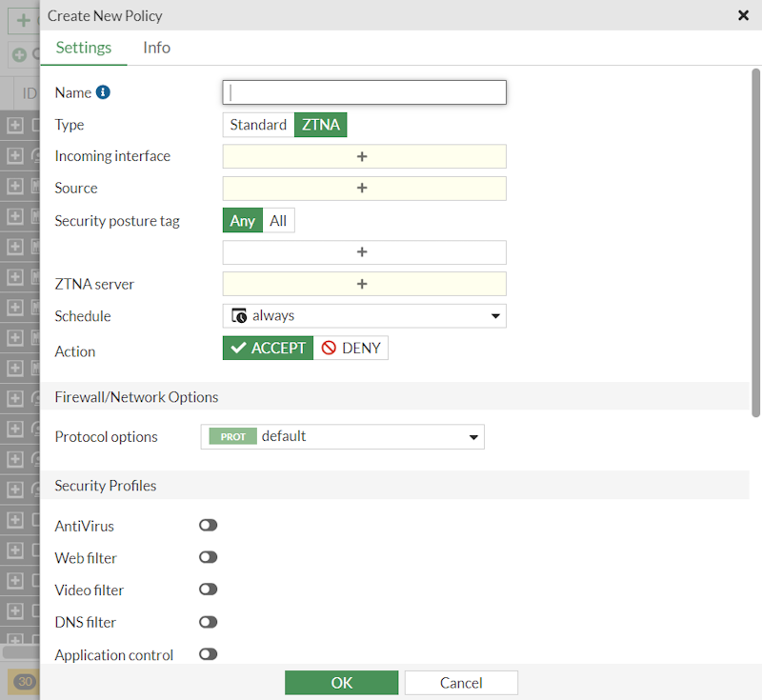Enable Application control
Image resolution: width=762 pixels, height=700 pixels.
[x=208, y=654]
